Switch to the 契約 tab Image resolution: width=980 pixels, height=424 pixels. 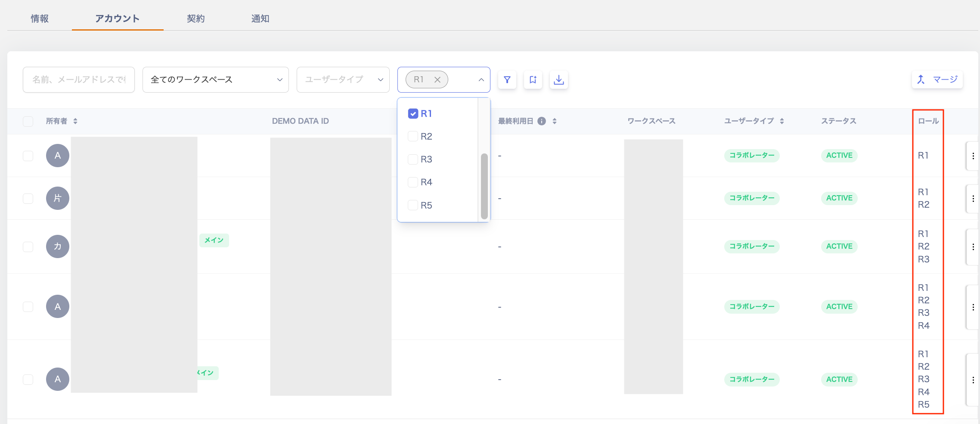[x=196, y=19]
